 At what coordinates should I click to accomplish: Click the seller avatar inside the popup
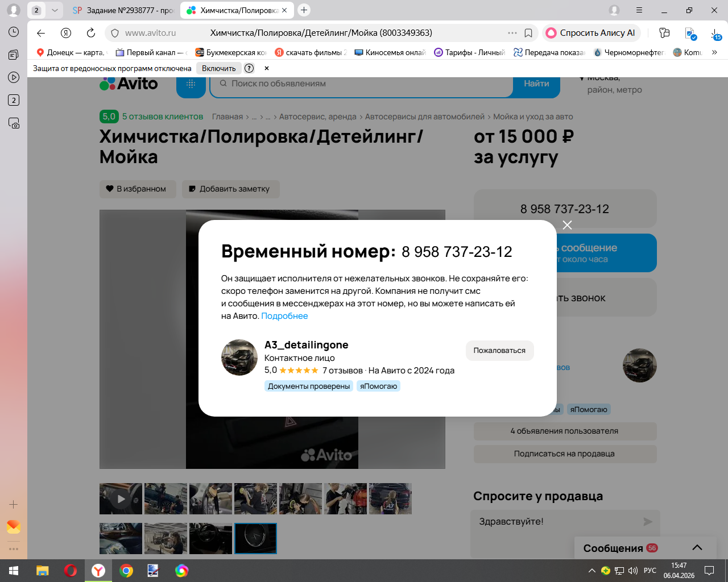pyautogui.click(x=239, y=357)
